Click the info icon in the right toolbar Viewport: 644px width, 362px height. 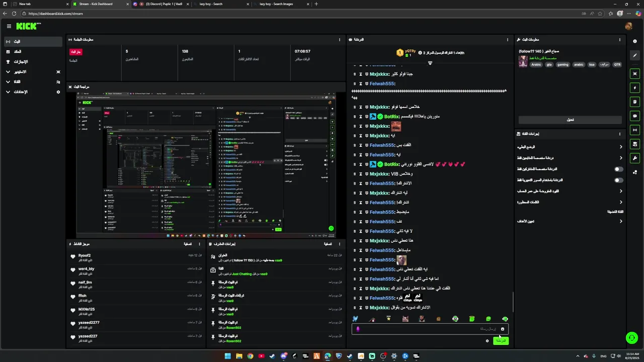click(x=635, y=41)
